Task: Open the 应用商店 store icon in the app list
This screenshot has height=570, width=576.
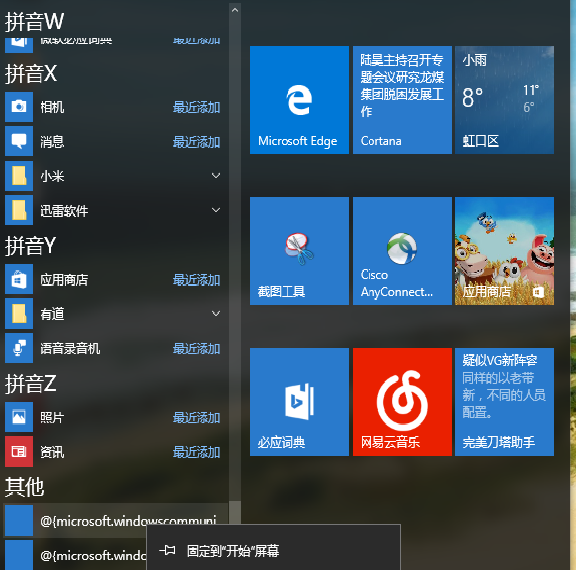Action: point(19,279)
